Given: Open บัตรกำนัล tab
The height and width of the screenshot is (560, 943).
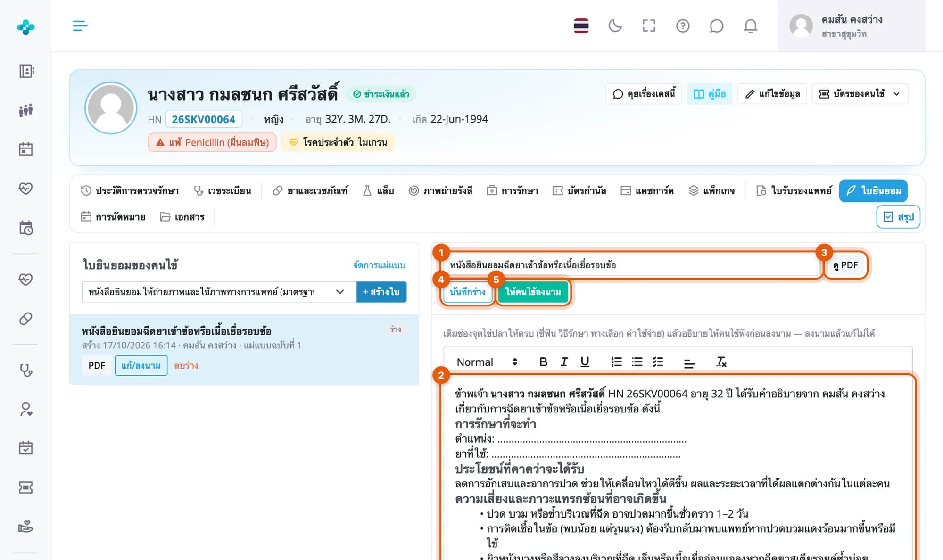Looking at the screenshot, I should click(579, 191).
